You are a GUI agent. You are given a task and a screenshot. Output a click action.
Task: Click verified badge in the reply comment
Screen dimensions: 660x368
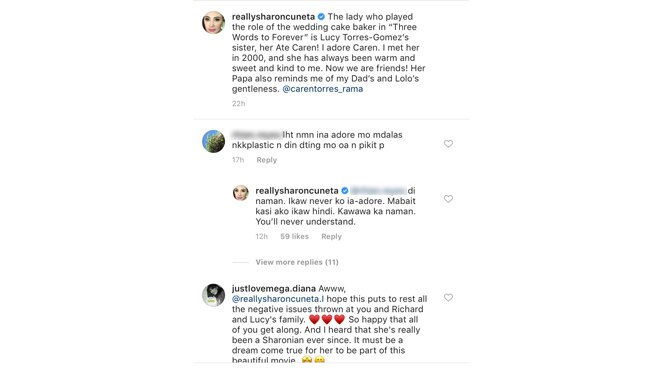point(345,191)
